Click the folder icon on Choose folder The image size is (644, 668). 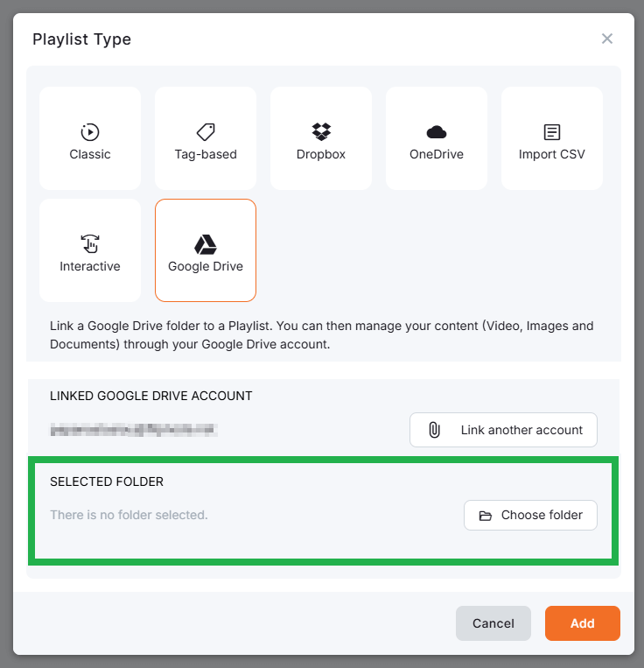click(x=486, y=516)
